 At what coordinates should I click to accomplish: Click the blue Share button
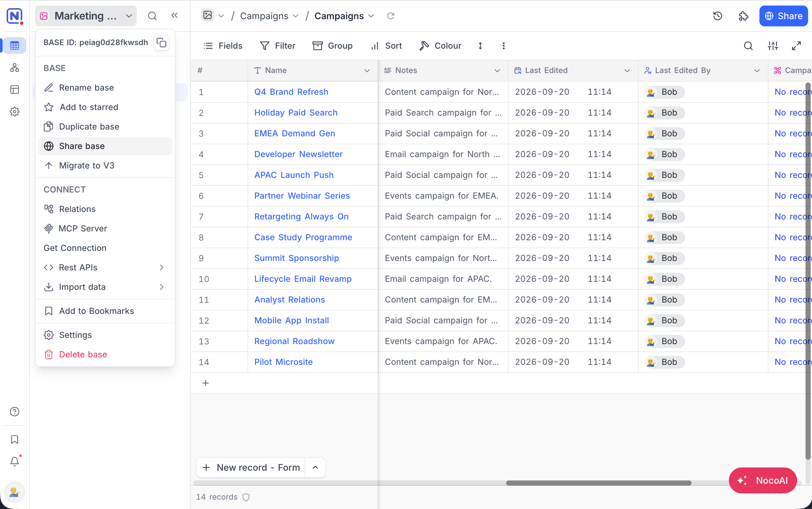pos(783,16)
